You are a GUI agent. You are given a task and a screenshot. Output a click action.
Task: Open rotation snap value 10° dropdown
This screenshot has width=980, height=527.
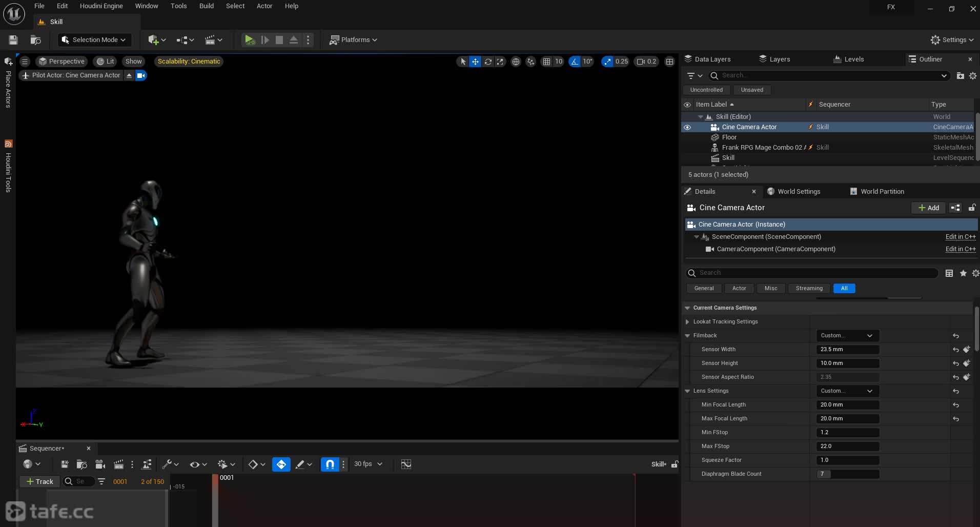587,62
